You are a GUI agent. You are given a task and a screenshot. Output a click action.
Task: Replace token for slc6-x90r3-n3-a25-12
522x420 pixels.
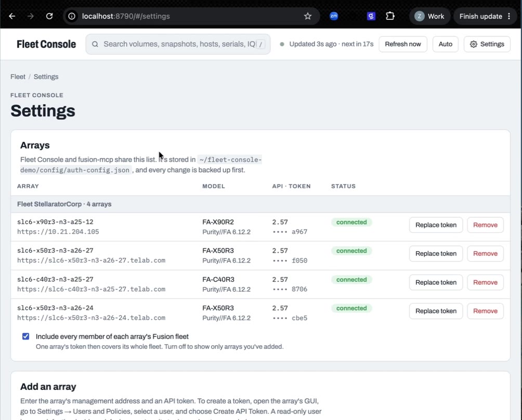(x=436, y=225)
